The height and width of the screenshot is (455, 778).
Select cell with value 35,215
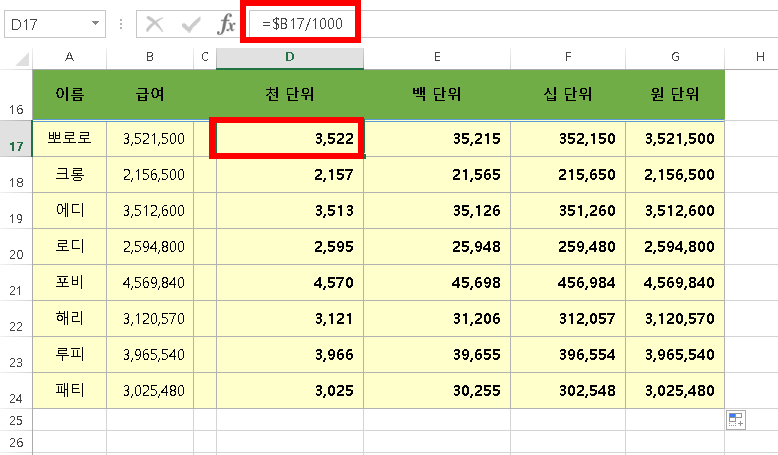(437, 138)
